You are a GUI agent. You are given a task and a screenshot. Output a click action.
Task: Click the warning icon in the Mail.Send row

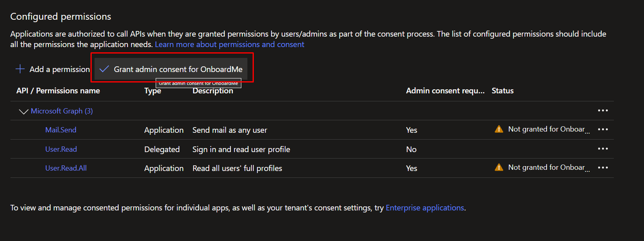click(x=499, y=129)
